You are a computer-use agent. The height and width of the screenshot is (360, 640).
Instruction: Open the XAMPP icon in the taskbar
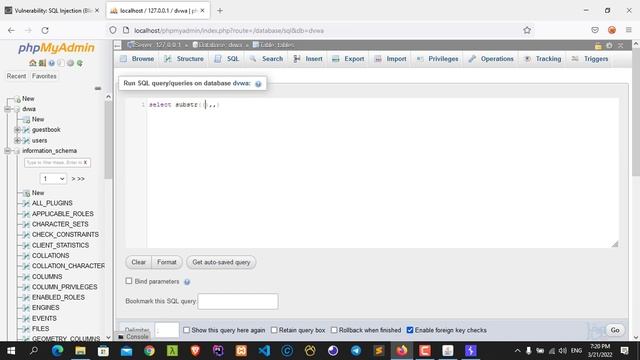[x=241, y=351]
